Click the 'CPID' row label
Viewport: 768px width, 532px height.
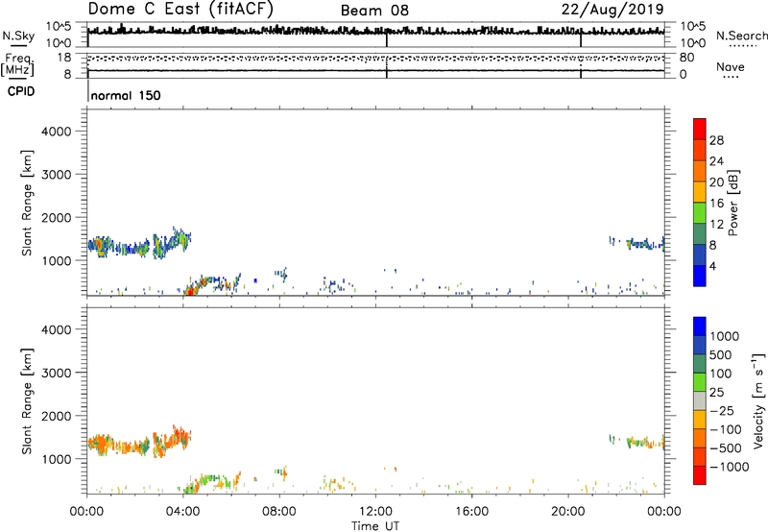point(21,91)
